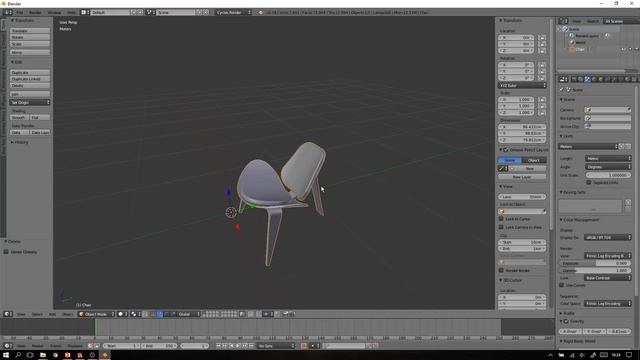
Task: Toggle the Gravity checkbox
Action: click(566, 321)
